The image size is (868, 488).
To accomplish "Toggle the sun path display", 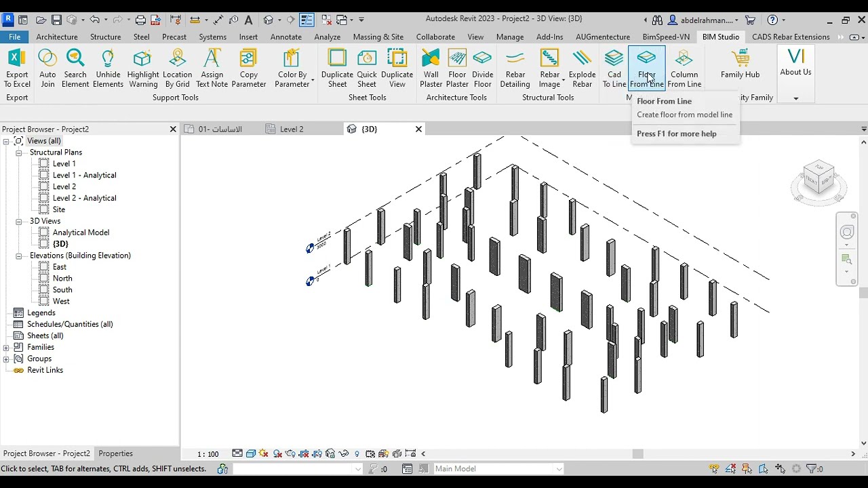I will pos(263,453).
